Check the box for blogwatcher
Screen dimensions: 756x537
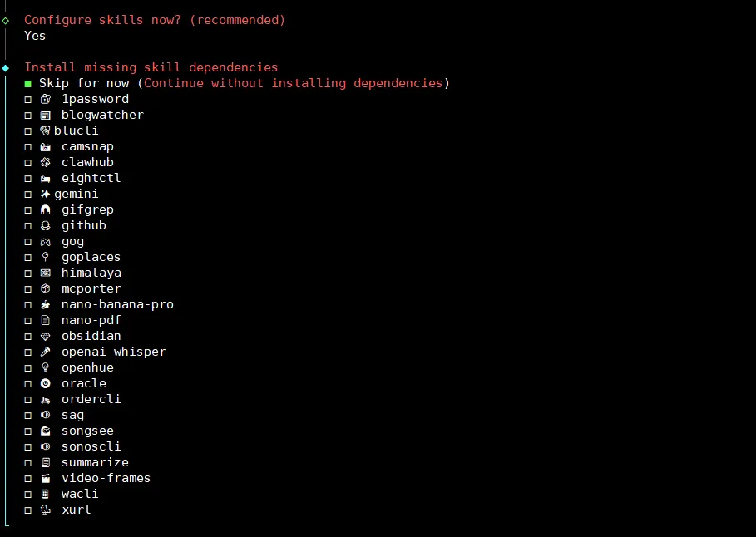(x=27, y=115)
